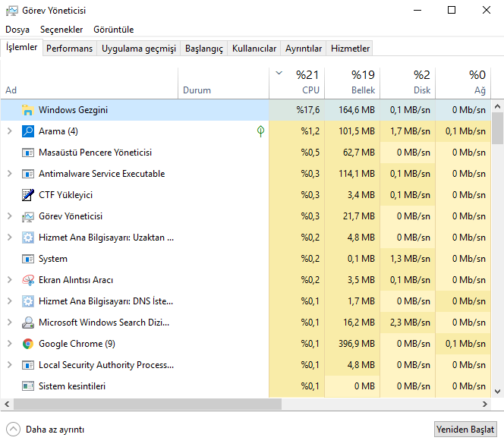Expand the Arama (4) process group

coord(10,131)
